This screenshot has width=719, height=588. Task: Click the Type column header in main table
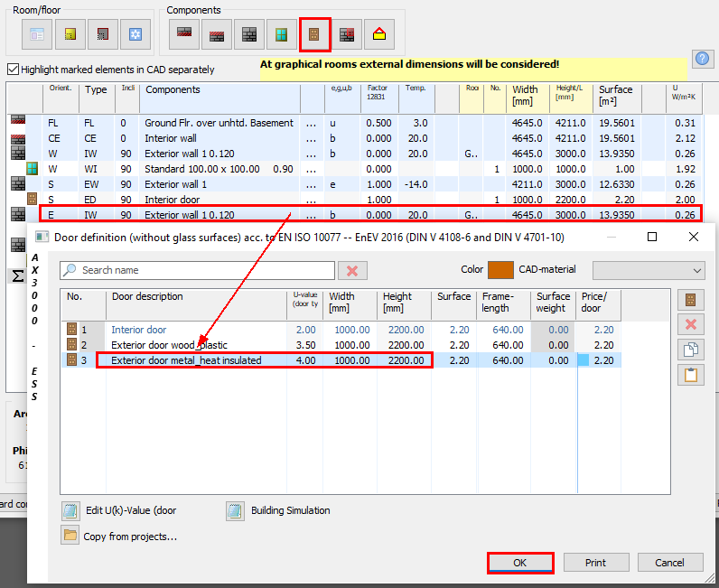96,98
